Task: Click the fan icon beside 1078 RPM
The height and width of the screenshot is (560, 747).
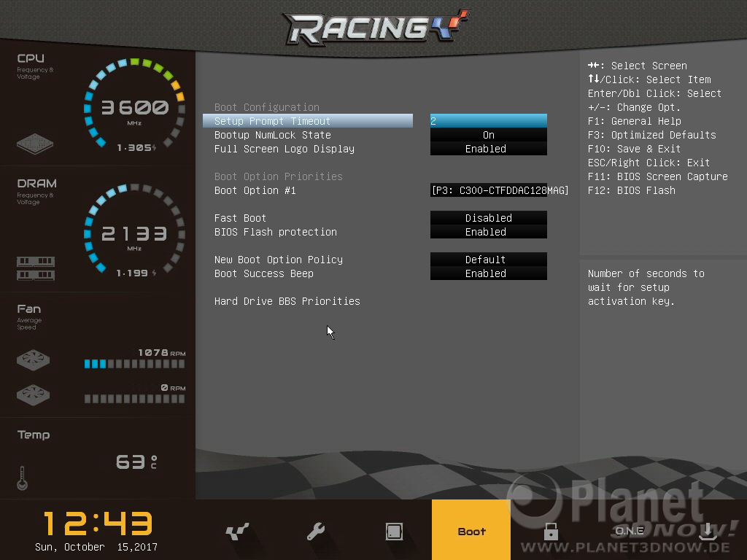Action: coord(33,360)
